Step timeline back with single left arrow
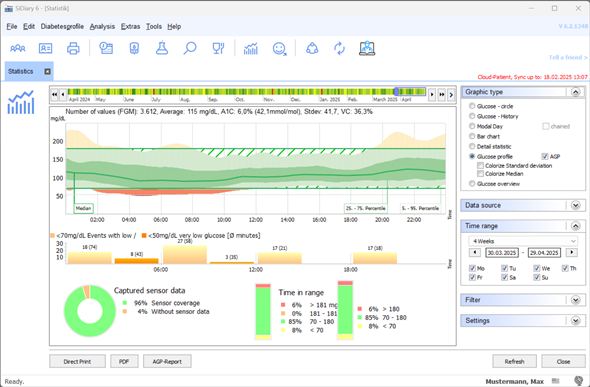The width and height of the screenshot is (590, 387). (63, 94)
